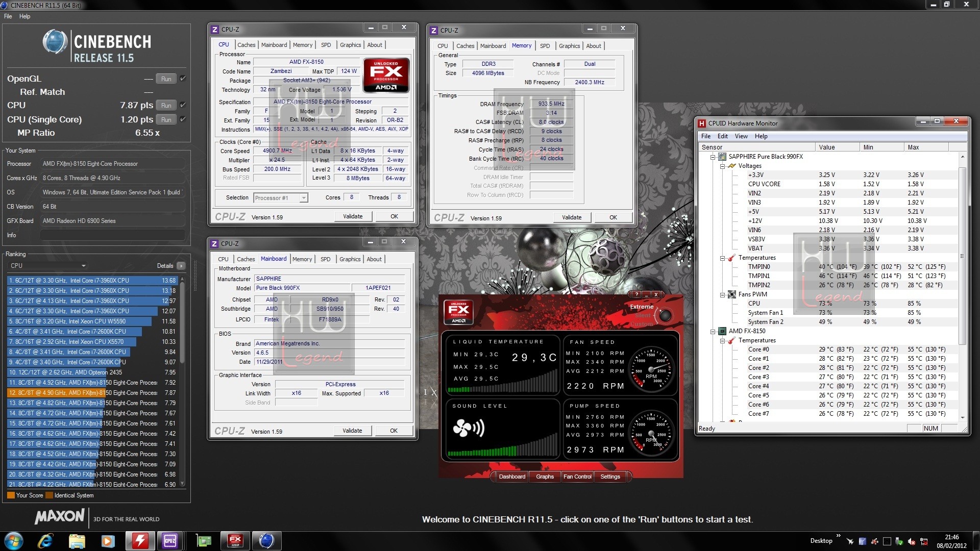
Task: Click the Fan Speed RPM gauge
Action: point(651,370)
